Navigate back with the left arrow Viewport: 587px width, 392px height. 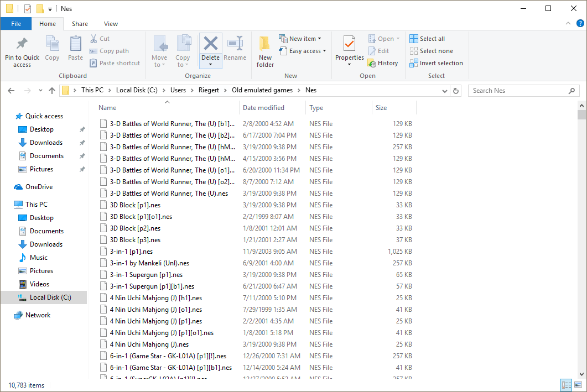11,91
